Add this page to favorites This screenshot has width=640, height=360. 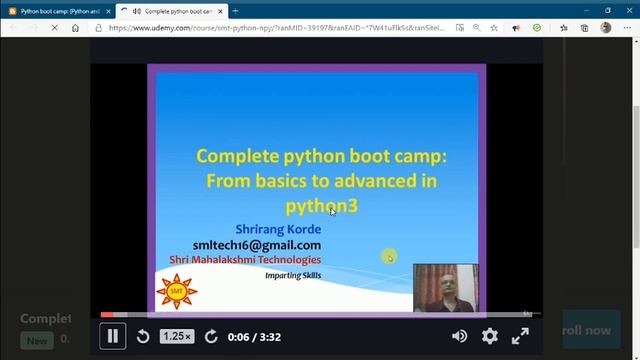click(x=494, y=28)
